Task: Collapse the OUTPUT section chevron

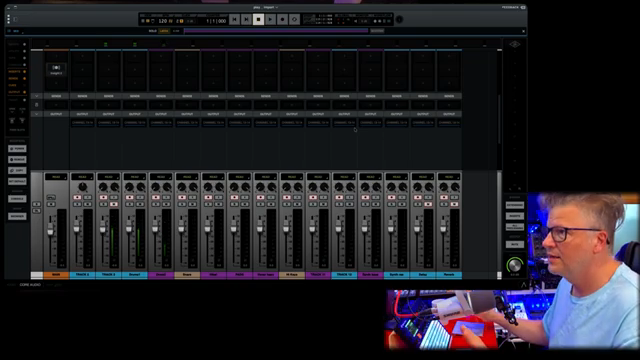Action: (36, 114)
